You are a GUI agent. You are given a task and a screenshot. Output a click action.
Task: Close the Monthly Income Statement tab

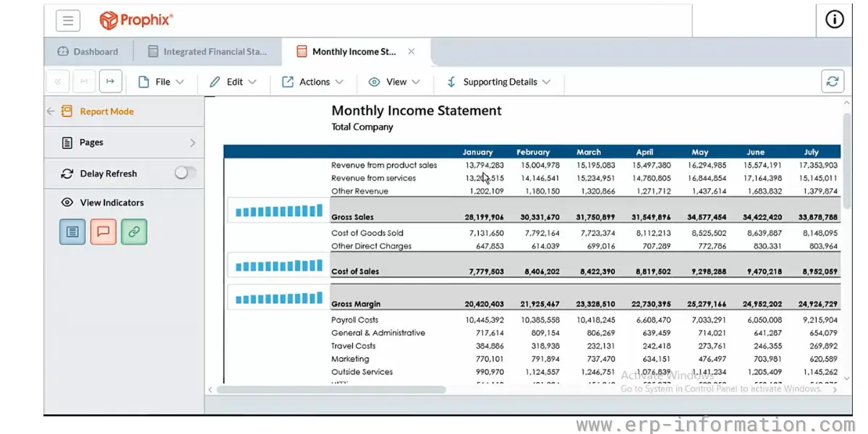tap(411, 51)
